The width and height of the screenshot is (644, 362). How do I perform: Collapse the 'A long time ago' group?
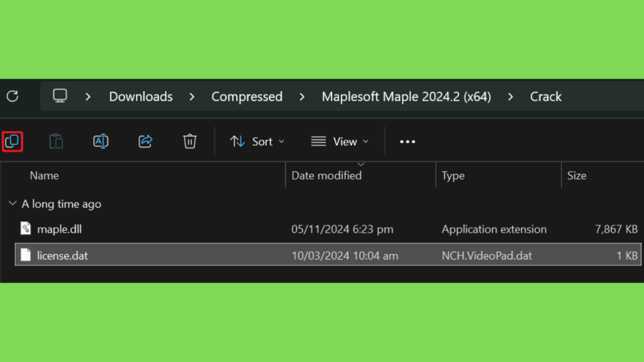13,204
